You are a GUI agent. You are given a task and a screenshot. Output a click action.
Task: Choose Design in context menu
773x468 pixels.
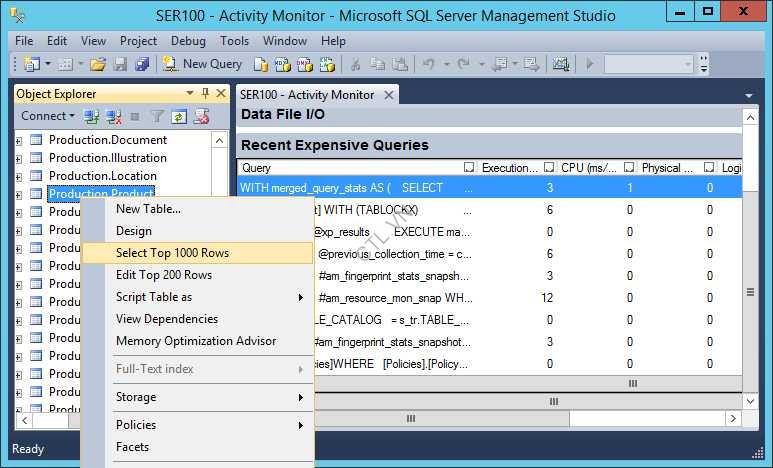click(197, 231)
